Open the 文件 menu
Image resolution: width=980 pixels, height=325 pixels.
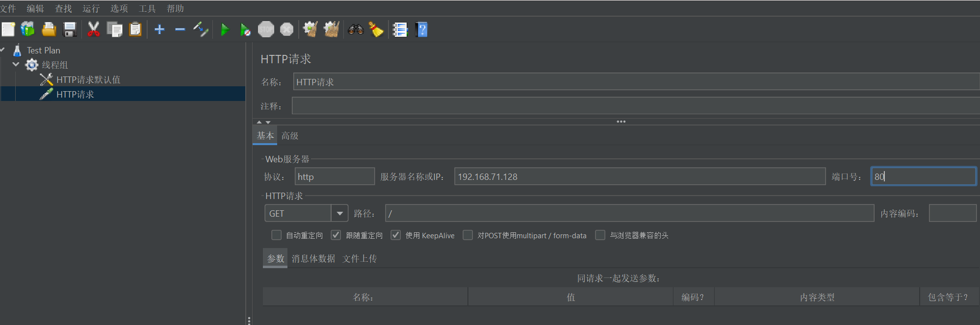click(8, 8)
